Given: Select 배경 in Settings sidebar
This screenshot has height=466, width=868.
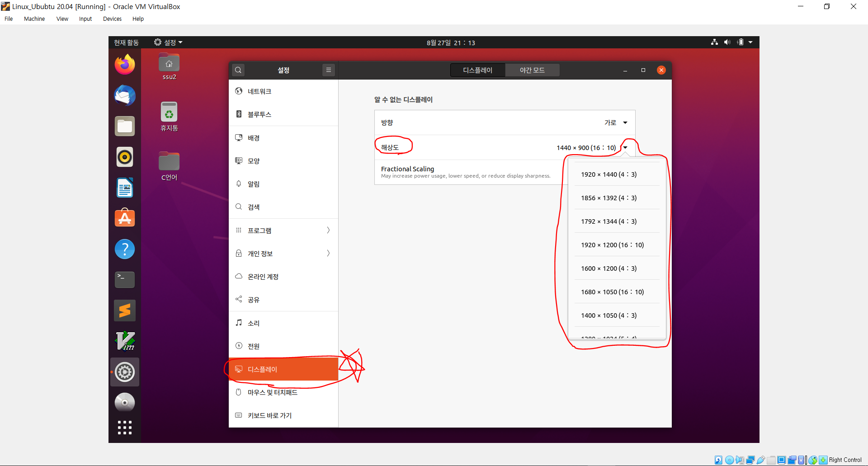Looking at the screenshot, I should [x=283, y=138].
